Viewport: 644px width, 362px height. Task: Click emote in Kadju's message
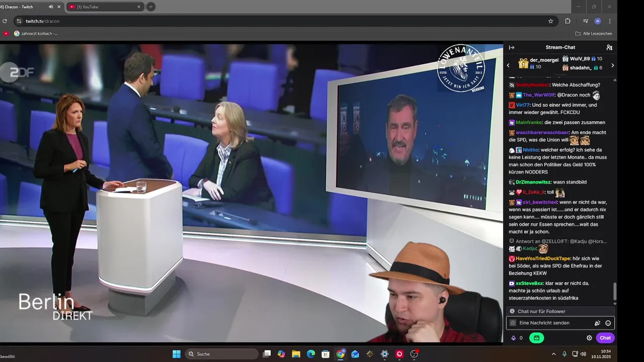coord(543,248)
